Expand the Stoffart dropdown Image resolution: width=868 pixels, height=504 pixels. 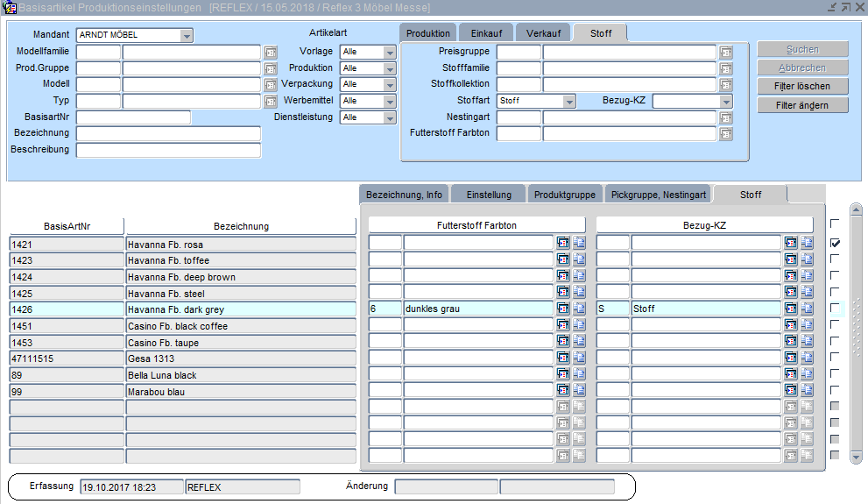click(569, 102)
